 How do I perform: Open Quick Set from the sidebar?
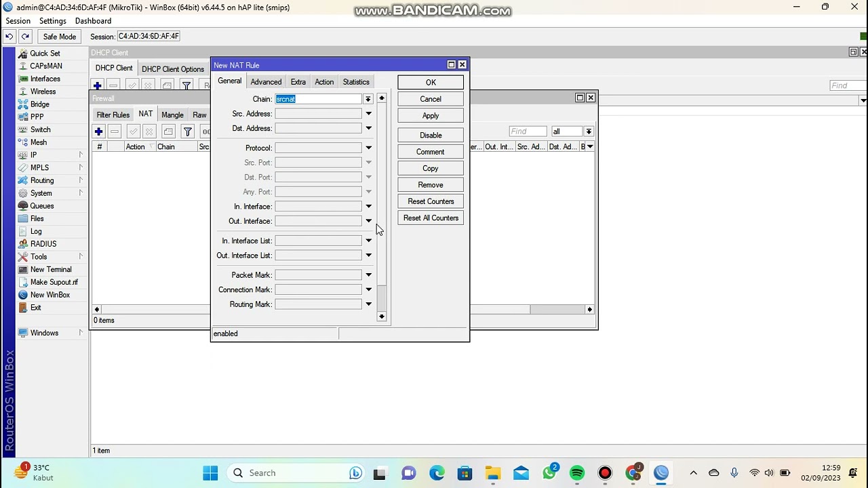click(45, 53)
